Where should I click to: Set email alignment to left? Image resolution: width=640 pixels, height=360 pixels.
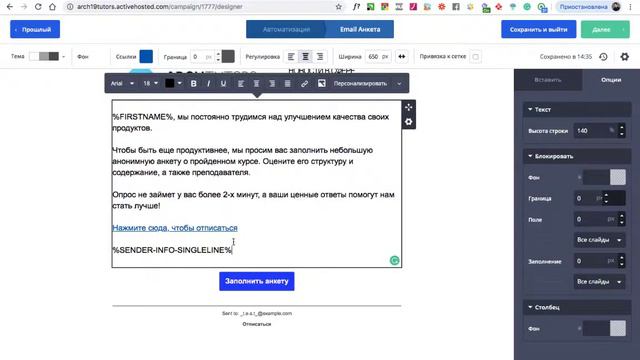coord(291,57)
